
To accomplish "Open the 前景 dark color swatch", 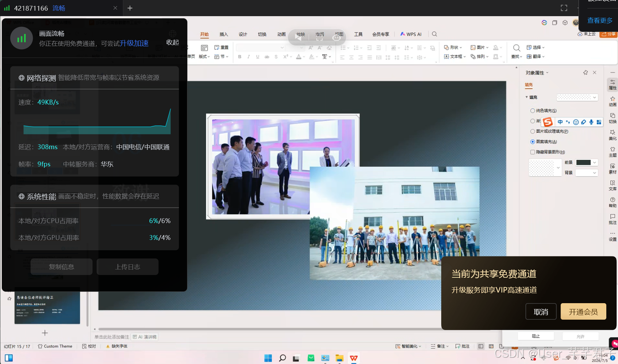I will (587, 163).
